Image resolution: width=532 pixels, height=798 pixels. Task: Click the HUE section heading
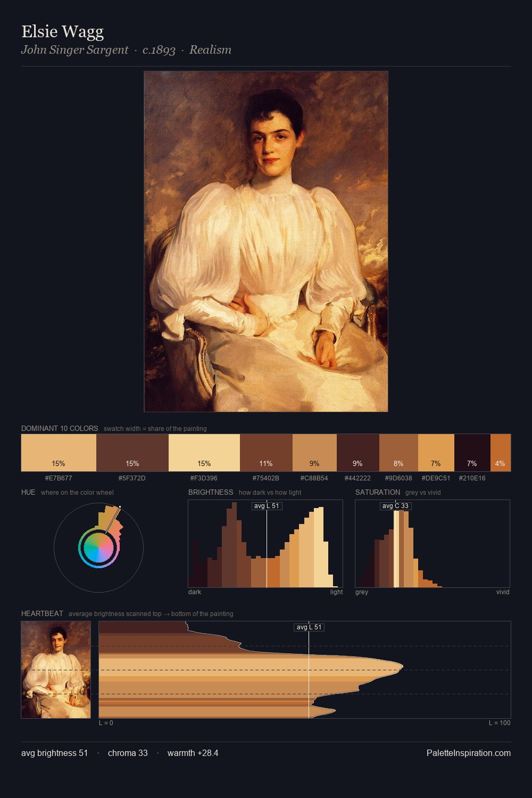(x=28, y=492)
